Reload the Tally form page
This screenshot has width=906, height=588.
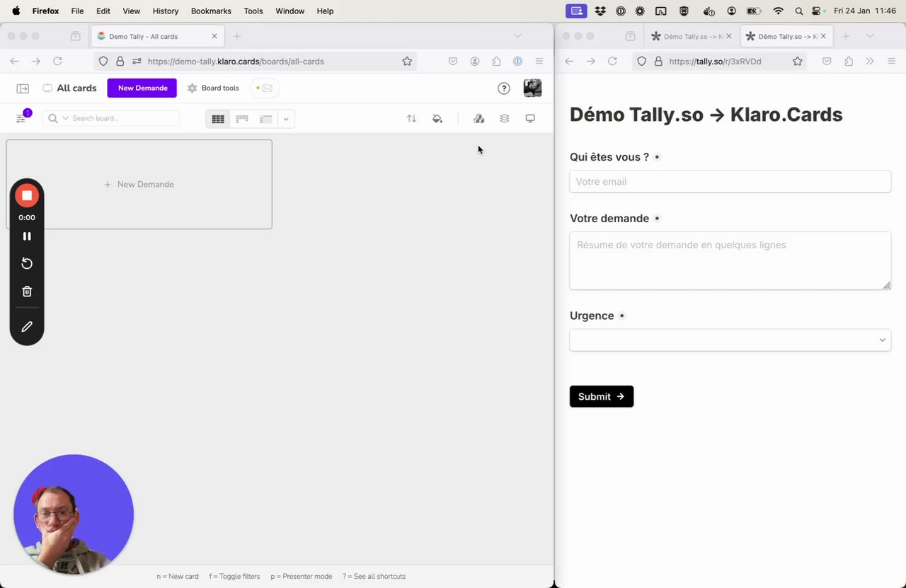[613, 62]
